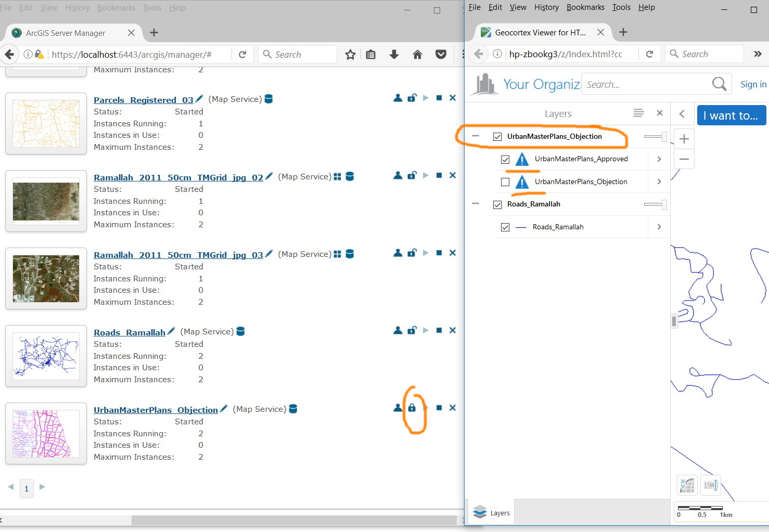
Task: Open details arrow for UrbanMasterPlans_Approved layer
Action: point(659,159)
